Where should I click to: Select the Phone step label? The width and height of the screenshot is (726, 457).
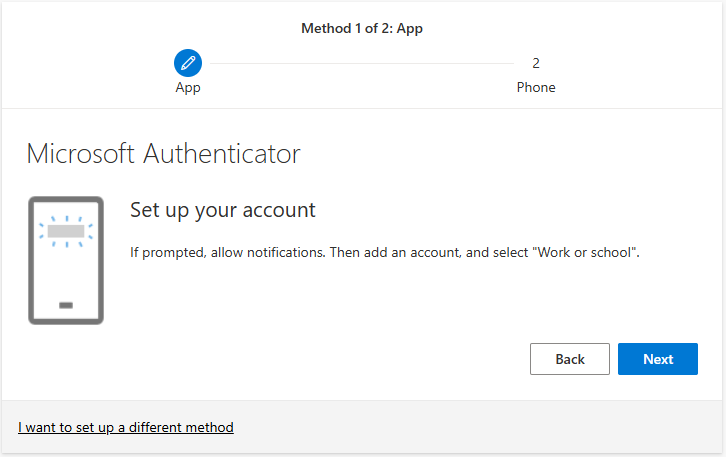point(536,88)
